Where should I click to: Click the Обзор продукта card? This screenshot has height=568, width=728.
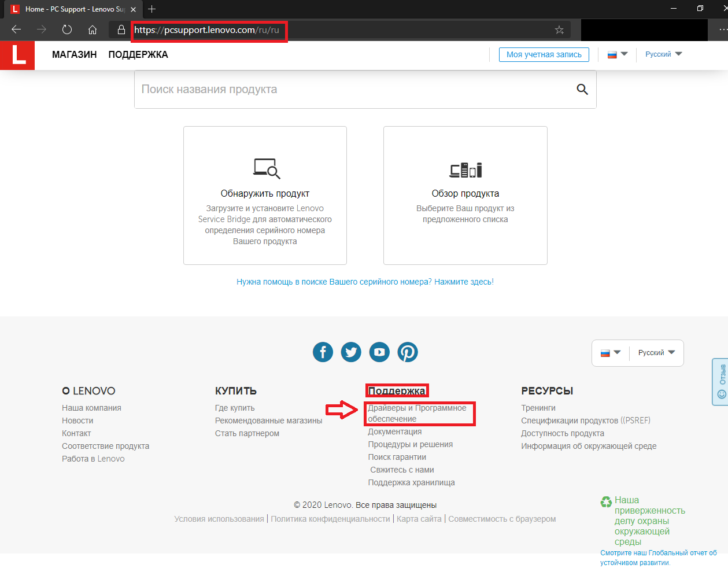465,196
